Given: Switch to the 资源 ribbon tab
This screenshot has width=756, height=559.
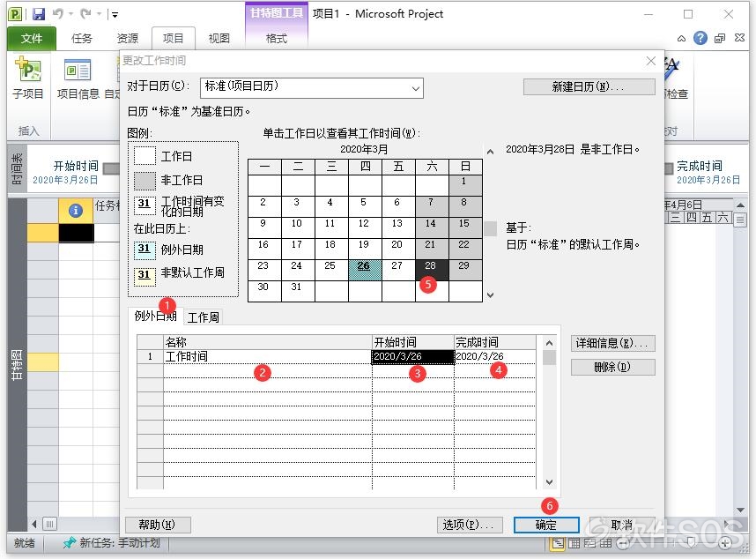Looking at the screenshot, I should (127, 38).
